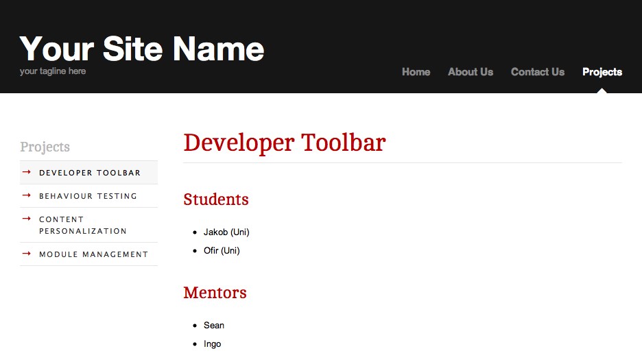Go to the Home page in navigation
The width and height of the screenshot is (642, 364).
(416, 72)
